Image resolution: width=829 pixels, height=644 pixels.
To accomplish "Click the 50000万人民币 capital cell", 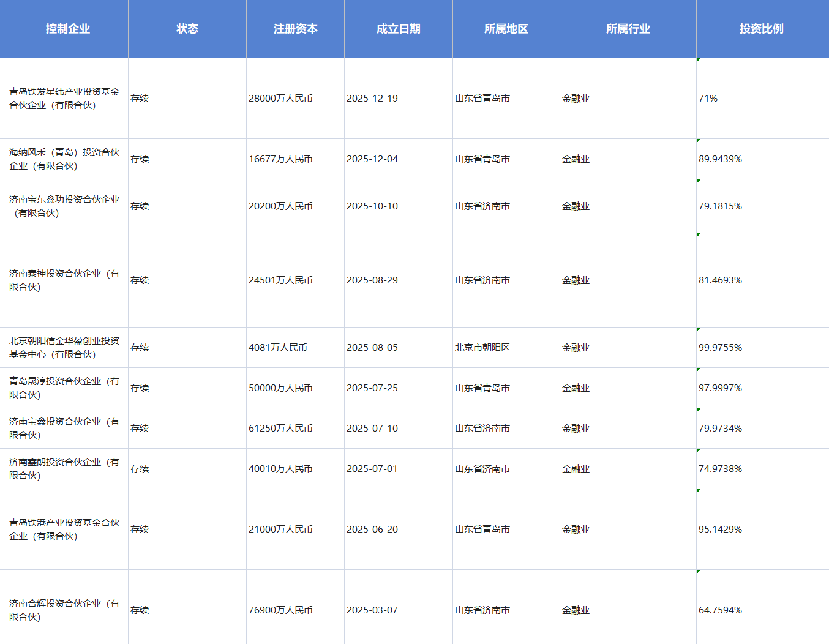I will [x=295, y=388].
